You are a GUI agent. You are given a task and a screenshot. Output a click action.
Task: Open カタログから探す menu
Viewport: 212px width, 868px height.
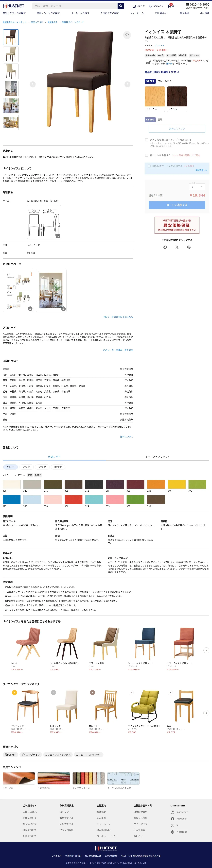coord(109,14)
